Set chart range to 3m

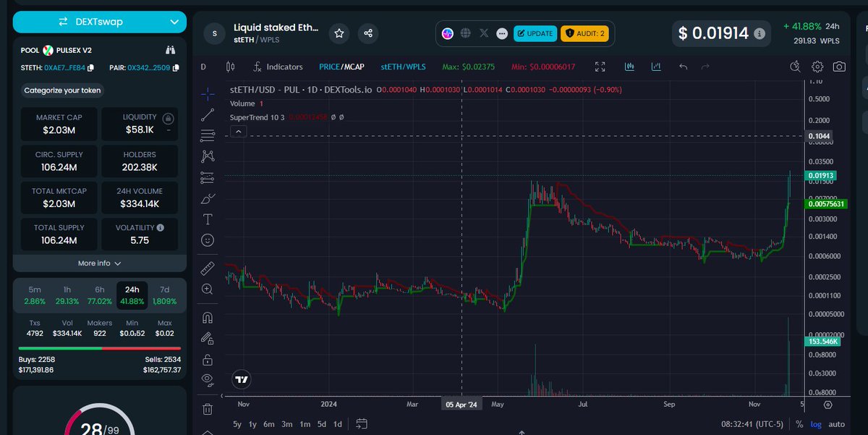[287, 424]
